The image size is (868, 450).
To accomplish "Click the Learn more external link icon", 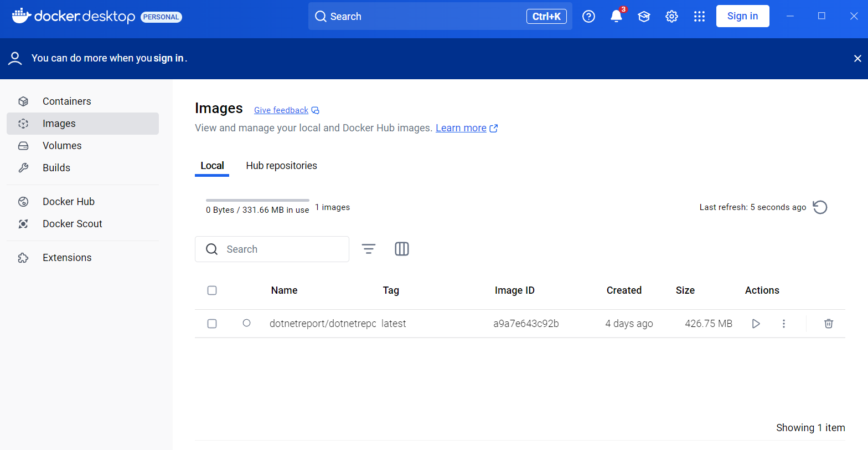I will 494,128.
